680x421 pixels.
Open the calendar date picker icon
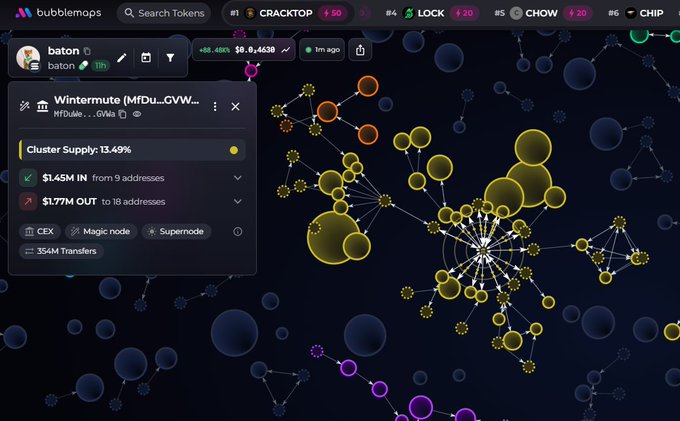coord(146,57)
